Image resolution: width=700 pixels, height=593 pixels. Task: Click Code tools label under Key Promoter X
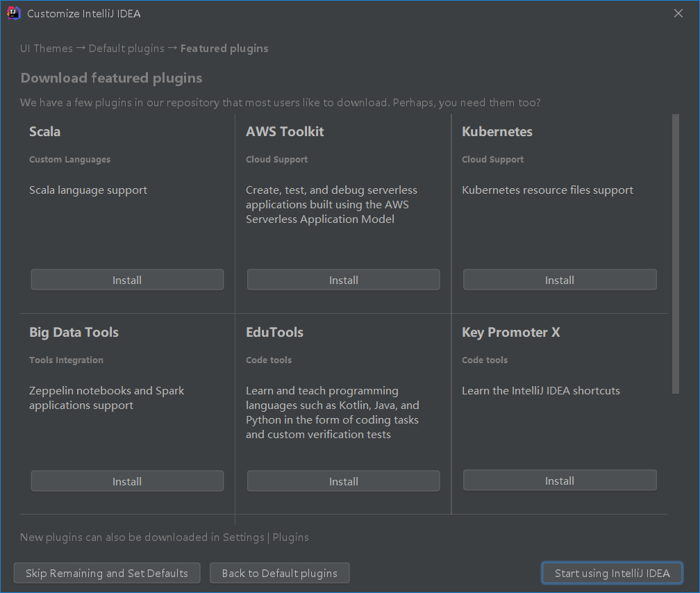[485, 360]
